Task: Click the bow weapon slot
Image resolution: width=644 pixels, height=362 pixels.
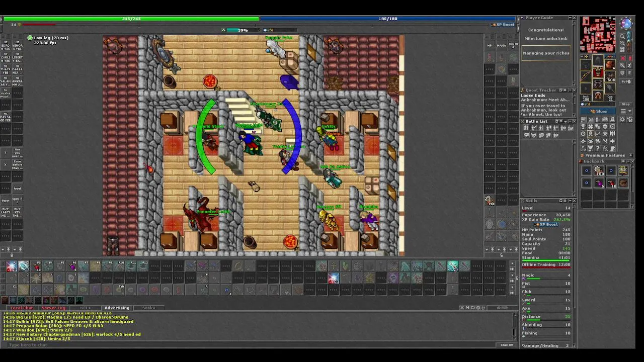Action: tap(586, 76)
